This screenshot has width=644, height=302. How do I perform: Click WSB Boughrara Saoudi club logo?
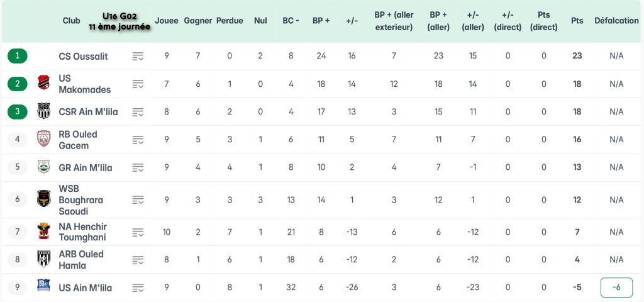click(x=43, y=199)
